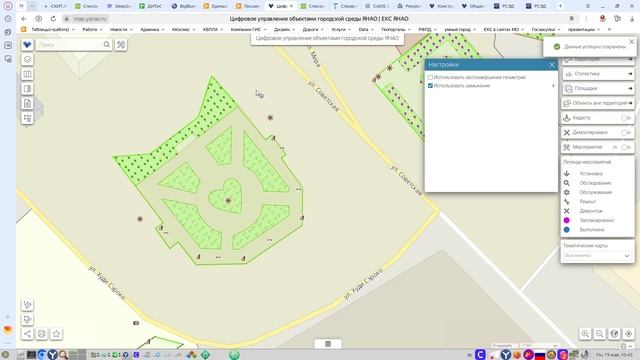Open the 'Работа' bookmarks folder dropdown
Image resolution: width=640 pixels, height=360 pixels.
point(92,29)
